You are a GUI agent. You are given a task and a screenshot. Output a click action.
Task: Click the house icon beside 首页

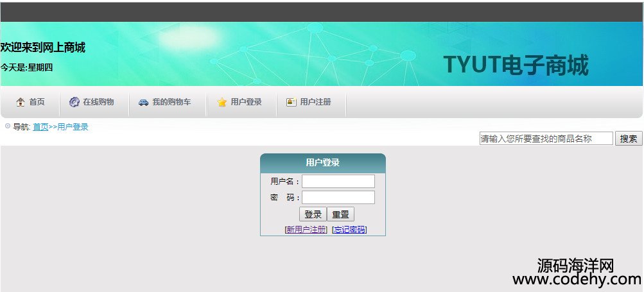tap(21, 102)
